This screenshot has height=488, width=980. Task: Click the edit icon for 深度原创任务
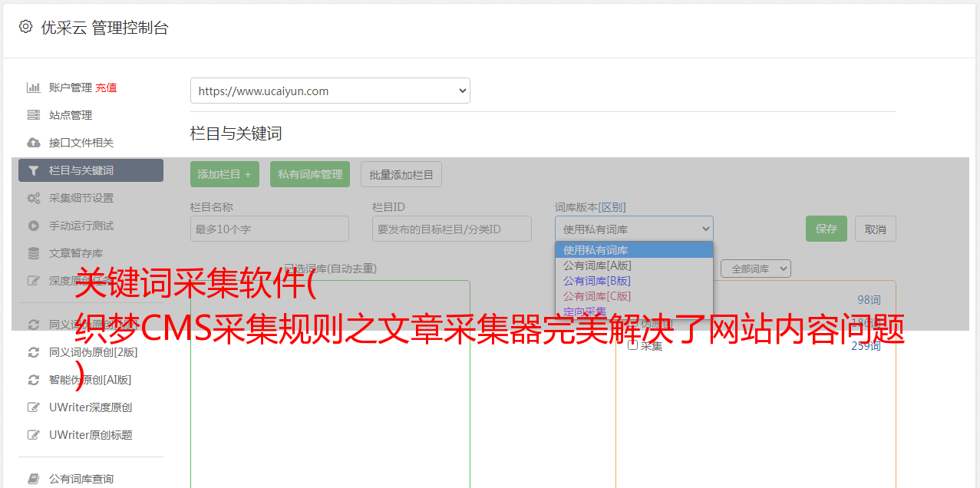pos(34,281)
